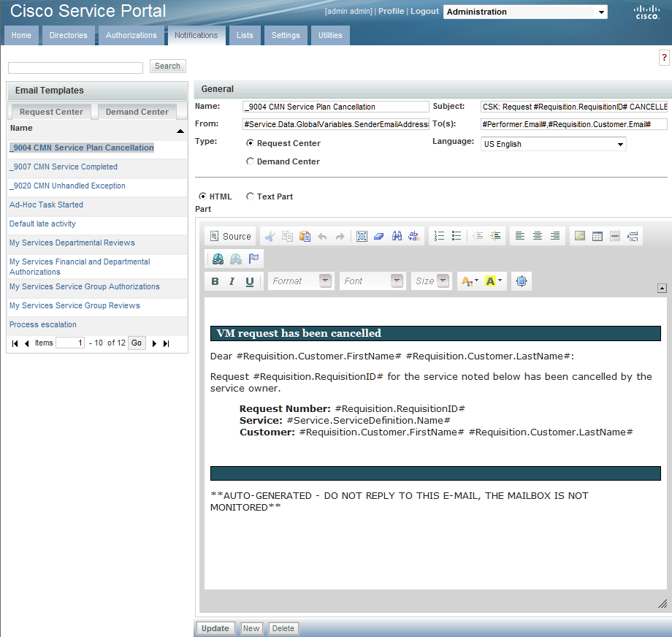The image size is (672, 637).
Task: Maximize the editor with the fullscreen icon
Action: (521, 281)
